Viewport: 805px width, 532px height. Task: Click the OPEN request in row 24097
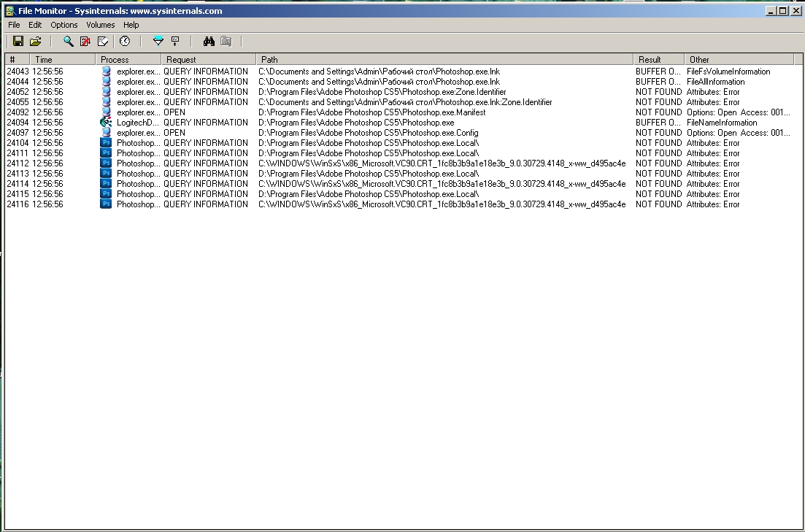coord(174,133)
